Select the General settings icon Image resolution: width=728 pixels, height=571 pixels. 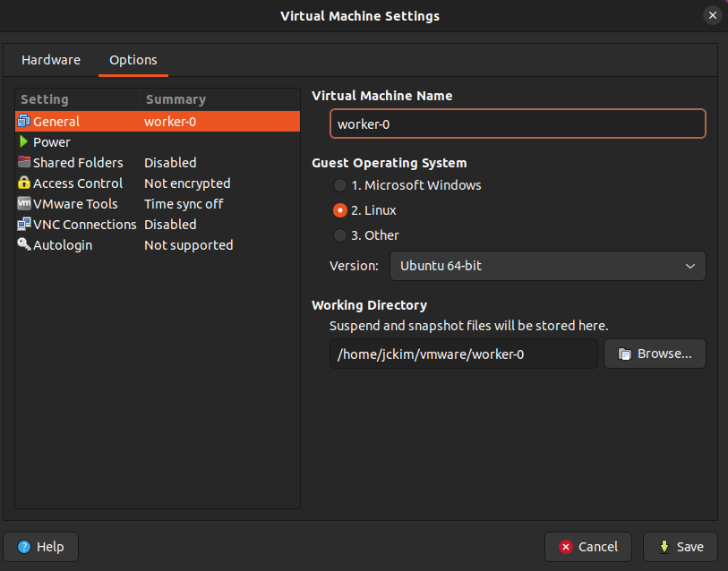[23, 121]
